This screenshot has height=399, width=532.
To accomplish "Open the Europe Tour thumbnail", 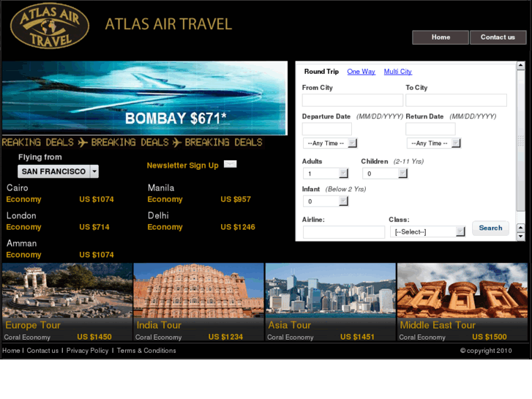I will tap(67, 291).
